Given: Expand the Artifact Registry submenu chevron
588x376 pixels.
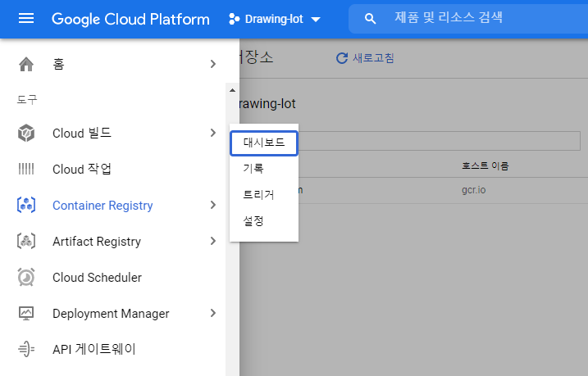Looking at the screenshot, I should (213, 241).
